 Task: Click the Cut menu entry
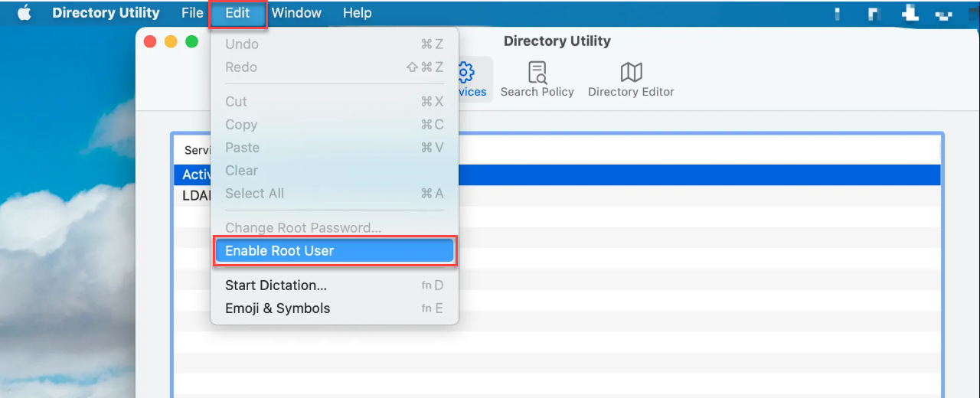point(335,102)
